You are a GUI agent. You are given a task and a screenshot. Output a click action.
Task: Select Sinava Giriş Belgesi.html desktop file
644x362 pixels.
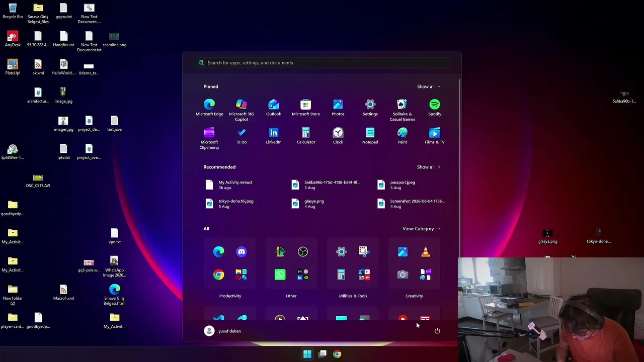[114, 295]
